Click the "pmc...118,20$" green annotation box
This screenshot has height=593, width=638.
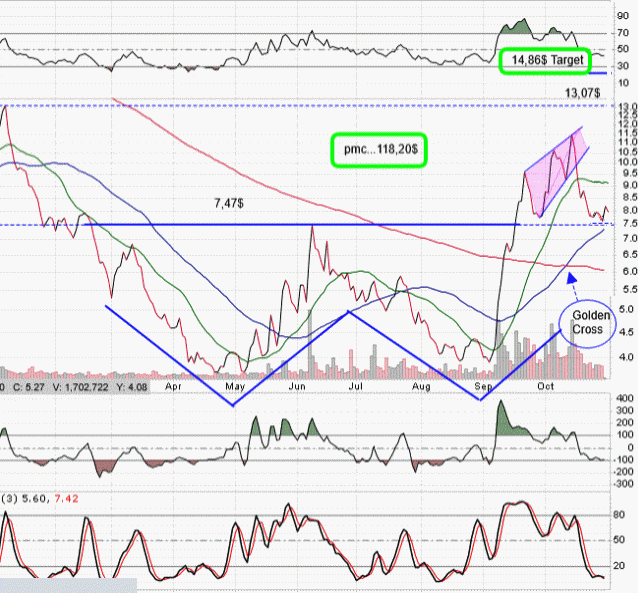click(379, 148)
